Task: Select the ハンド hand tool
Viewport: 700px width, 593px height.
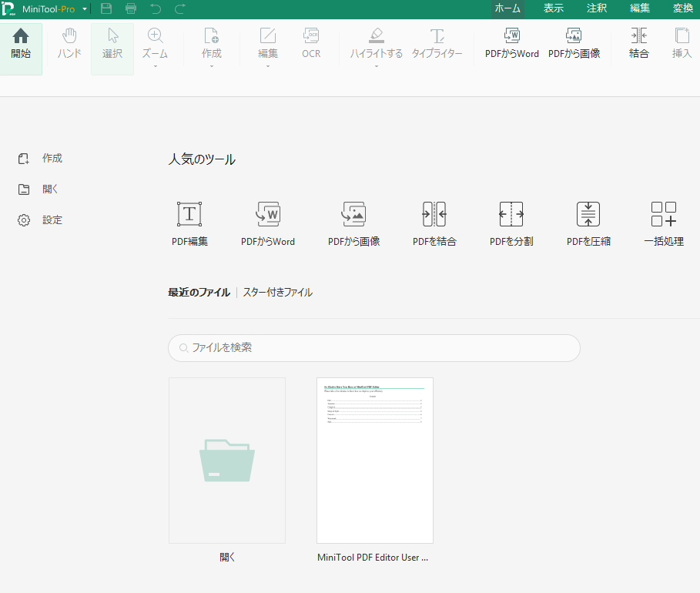Action: coord(69,44)
